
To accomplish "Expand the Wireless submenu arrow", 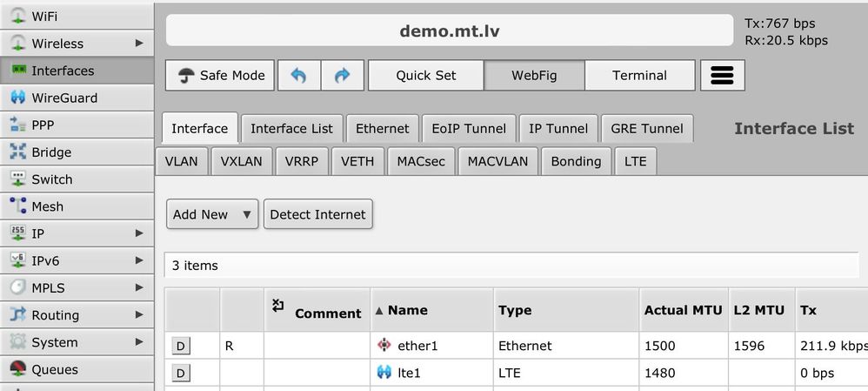I will pyautogui.click(x=139, y=44).
